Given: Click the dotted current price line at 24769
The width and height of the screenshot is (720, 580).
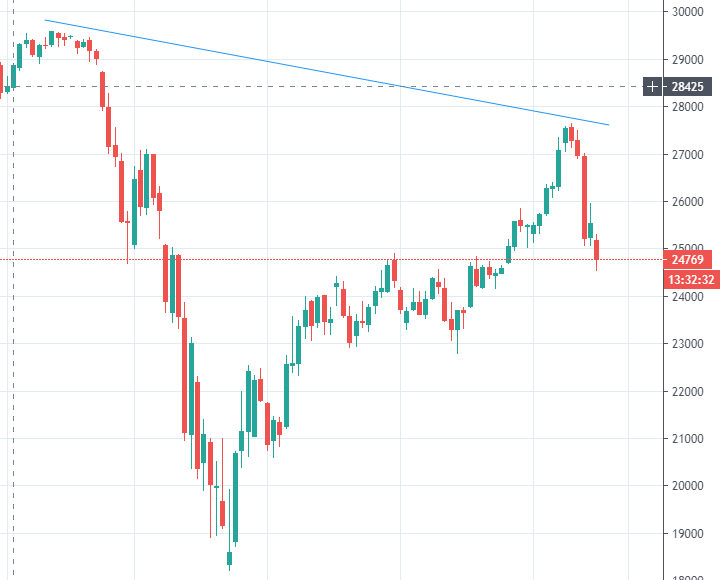Looking at the screenshot, I should pos(300,260).
